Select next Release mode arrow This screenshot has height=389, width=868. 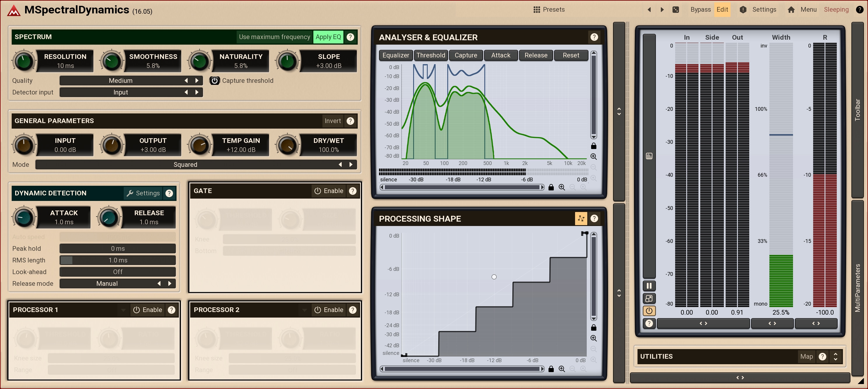coord(170,283)
